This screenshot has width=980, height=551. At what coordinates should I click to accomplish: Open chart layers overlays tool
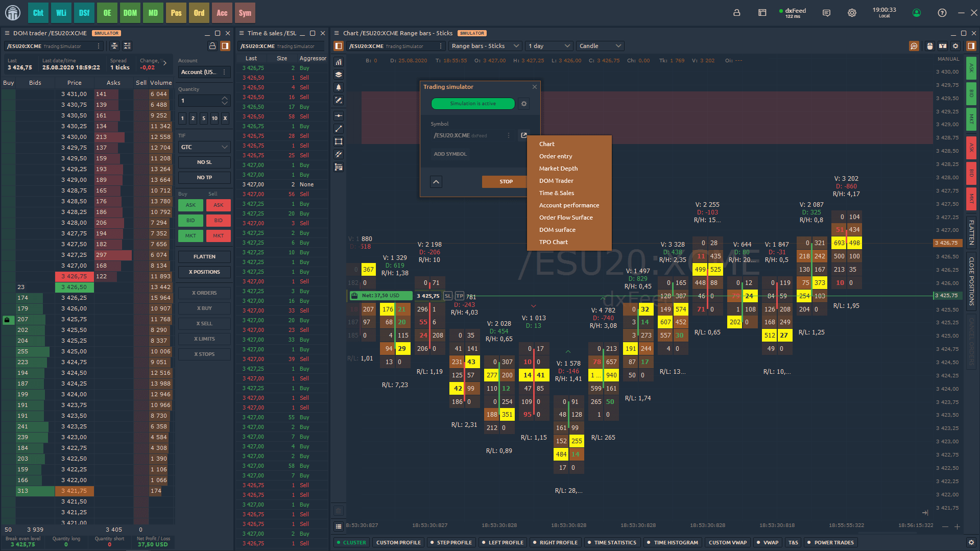(339, 75)
